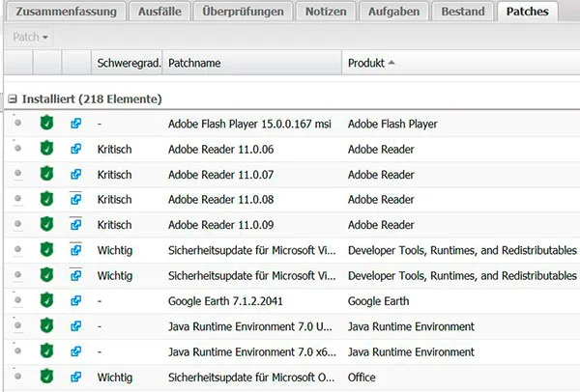
Task: Click green shield in the Office row
Action: (46, 377)
